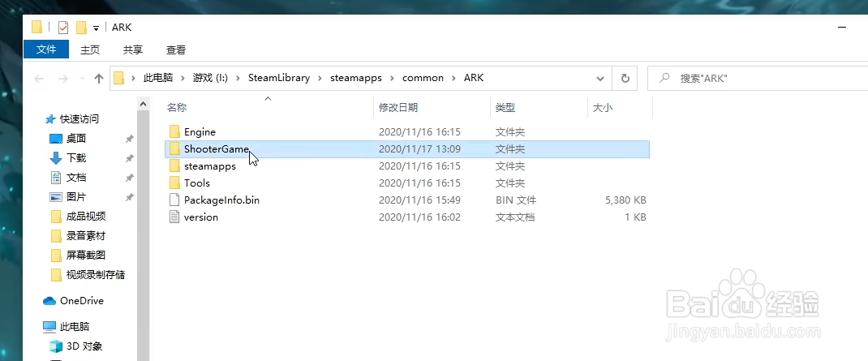The image size is (868, 361).
Task: Click the 文本文档 type cell
Action: pos(515,217)
